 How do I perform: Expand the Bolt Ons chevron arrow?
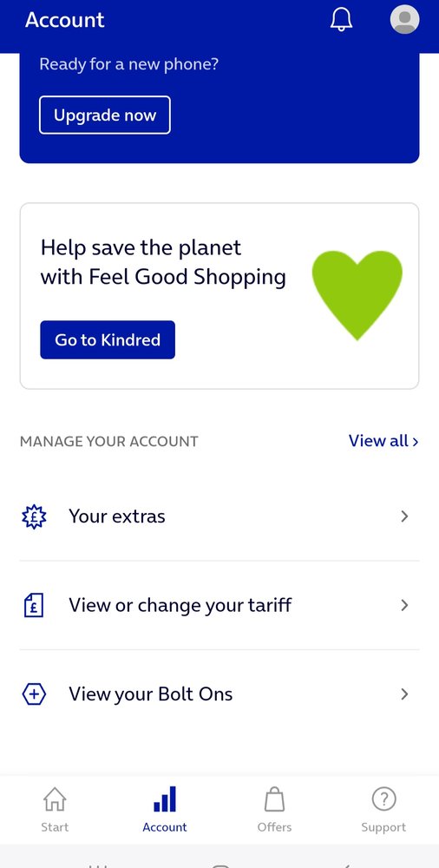pos(404,694)
